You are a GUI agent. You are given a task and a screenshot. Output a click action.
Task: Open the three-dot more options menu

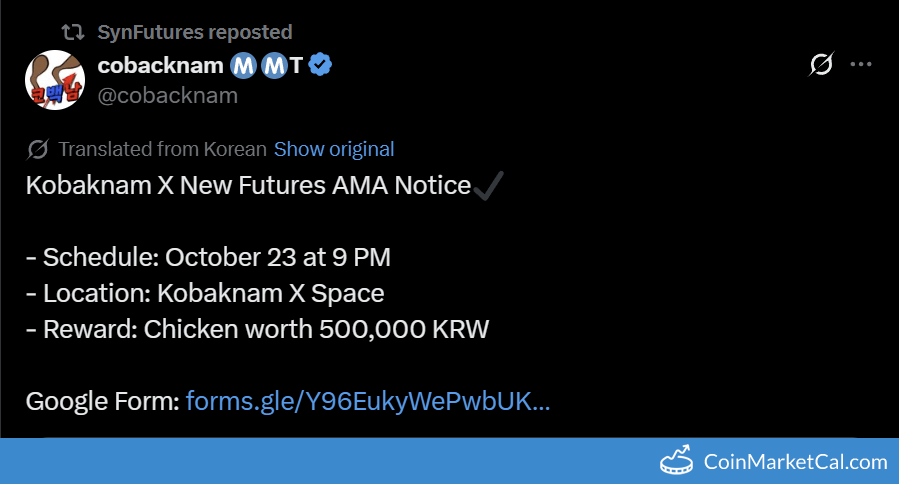click(861, 65)
